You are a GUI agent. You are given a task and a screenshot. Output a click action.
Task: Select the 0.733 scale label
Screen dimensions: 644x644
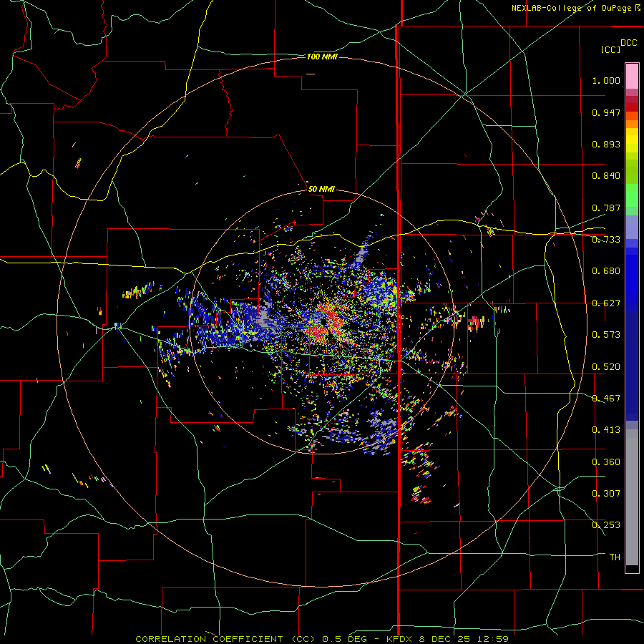click(x=606, y=240)
